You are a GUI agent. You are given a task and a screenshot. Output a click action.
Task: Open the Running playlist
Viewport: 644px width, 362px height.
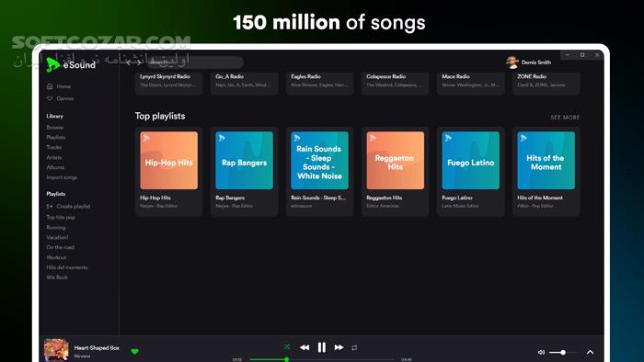[x=55, y=228]
